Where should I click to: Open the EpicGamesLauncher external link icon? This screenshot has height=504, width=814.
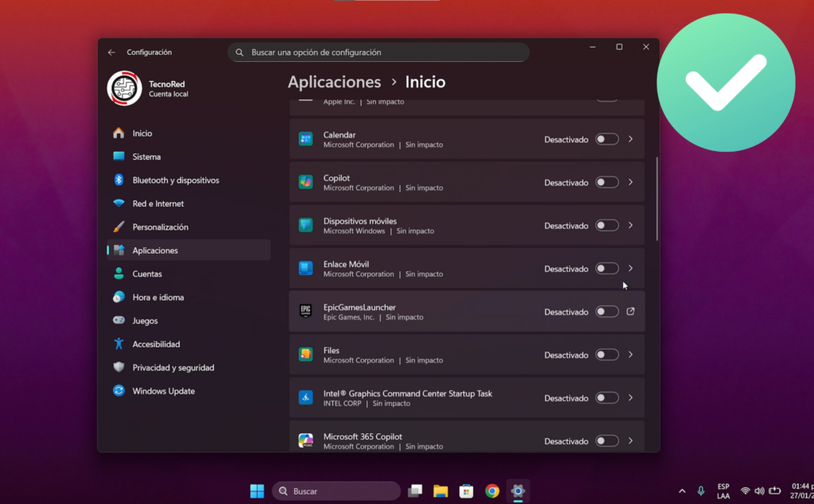coord(630,312)
